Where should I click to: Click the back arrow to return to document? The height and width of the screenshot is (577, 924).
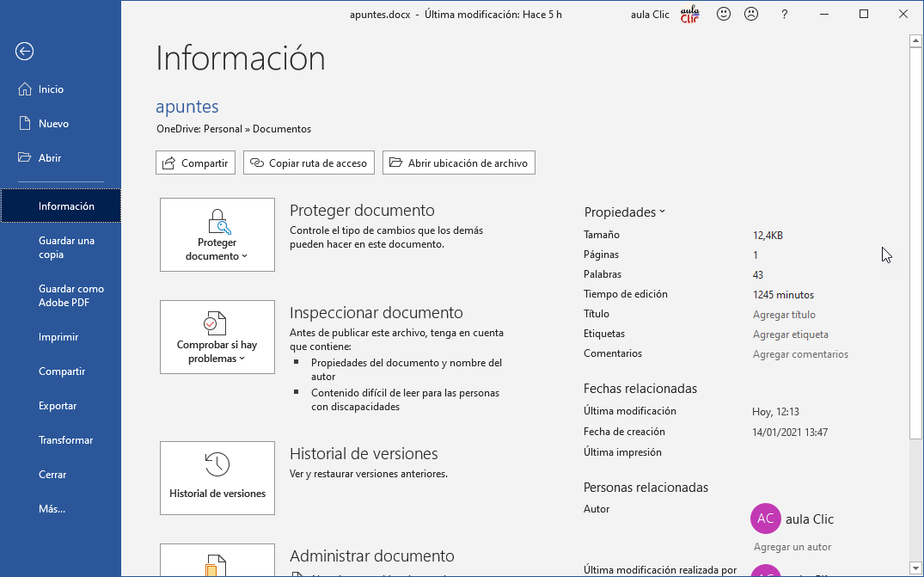pos(24,52)
